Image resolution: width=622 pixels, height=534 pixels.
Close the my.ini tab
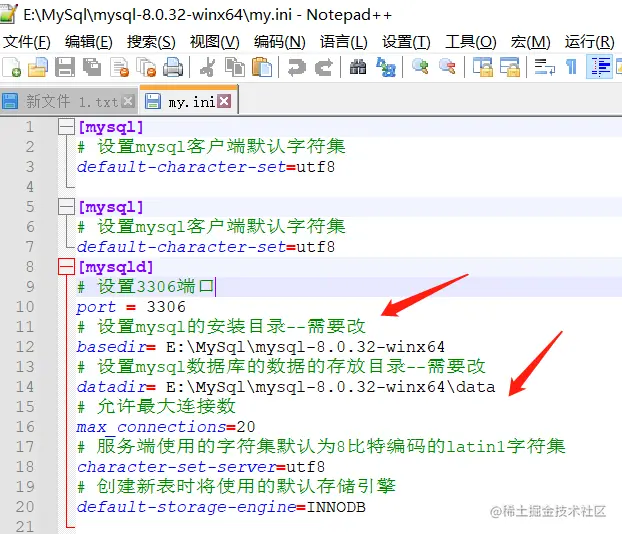click(x=224, y=101)
